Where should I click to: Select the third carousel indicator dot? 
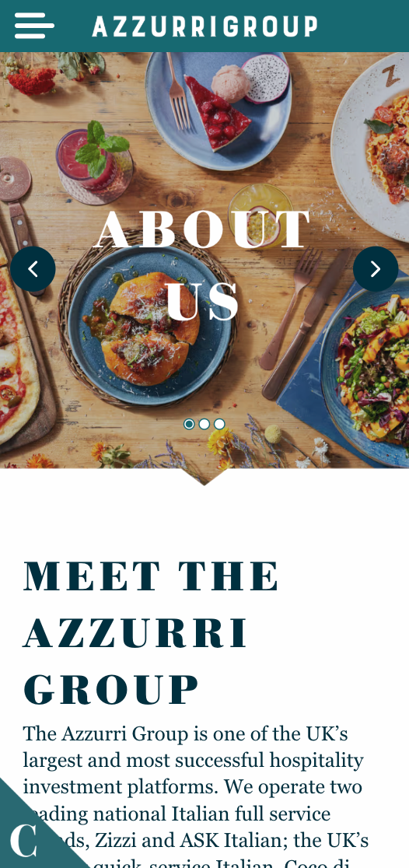pos(220,424)
